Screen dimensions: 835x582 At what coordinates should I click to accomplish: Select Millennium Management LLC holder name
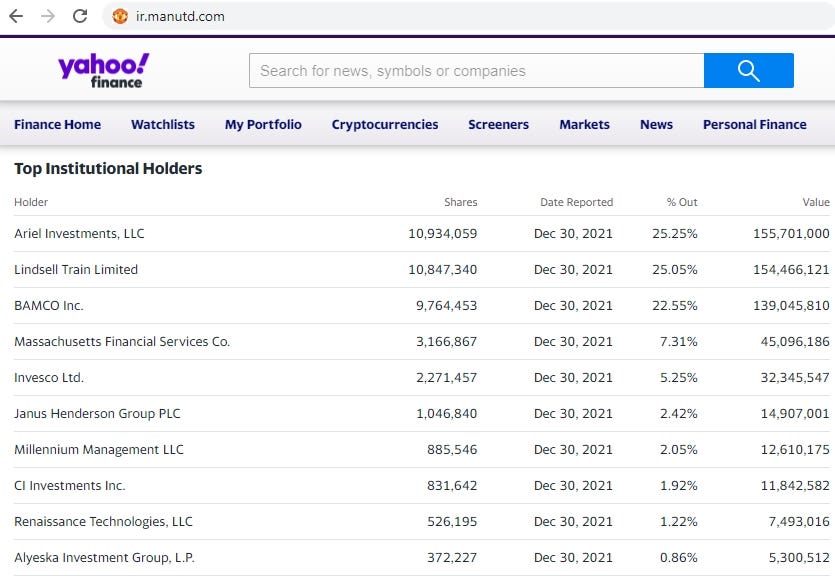[x=99, y=449]
